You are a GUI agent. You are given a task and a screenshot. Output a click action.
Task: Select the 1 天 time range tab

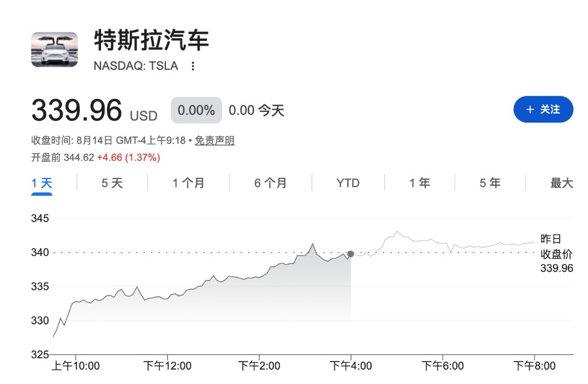(41, 183)
